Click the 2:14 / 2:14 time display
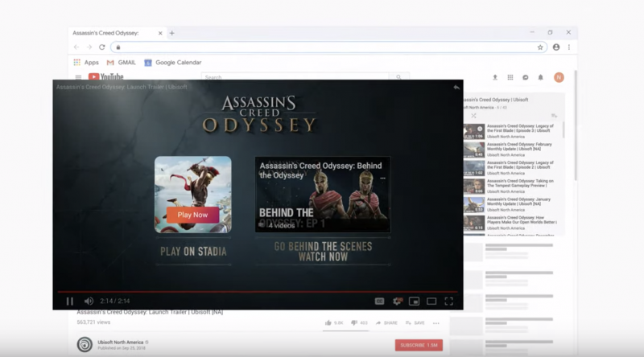The image size is (644, 357). (x=115, y=302)
